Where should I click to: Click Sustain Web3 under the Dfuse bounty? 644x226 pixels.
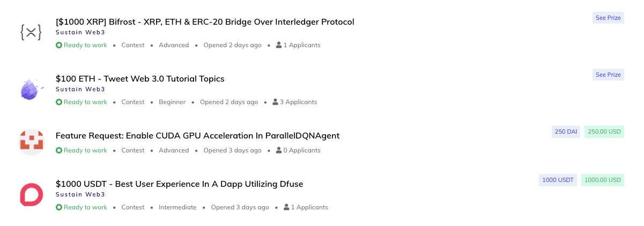coord(80,194)
